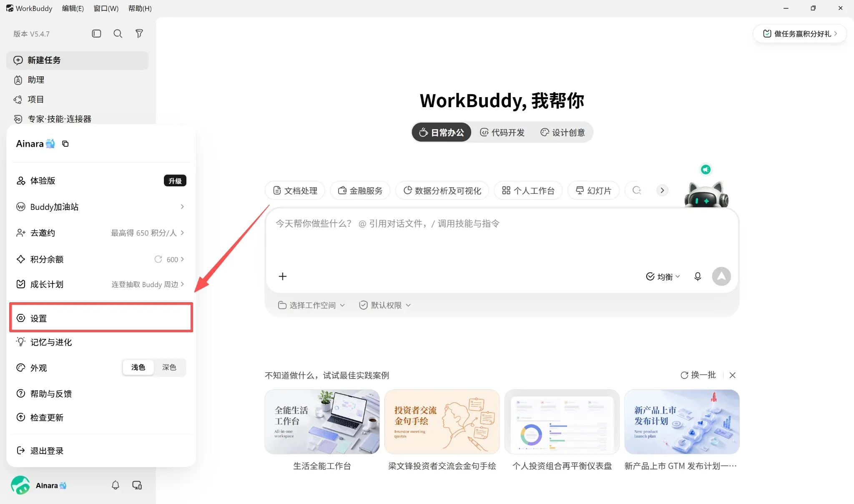Viewport: 854px width, 504px height.
Task: Select the 幻灯片 chip
Action: [593, 191]
